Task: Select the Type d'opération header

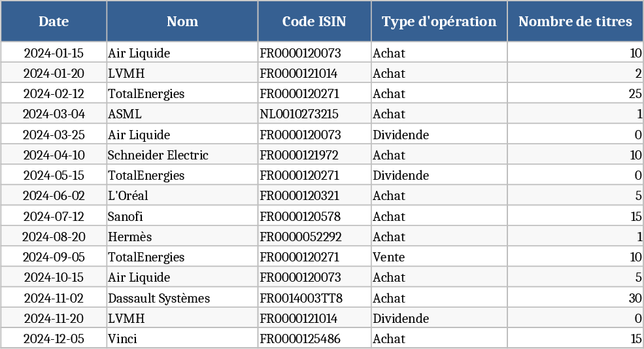Action: (x=439, y=22)
